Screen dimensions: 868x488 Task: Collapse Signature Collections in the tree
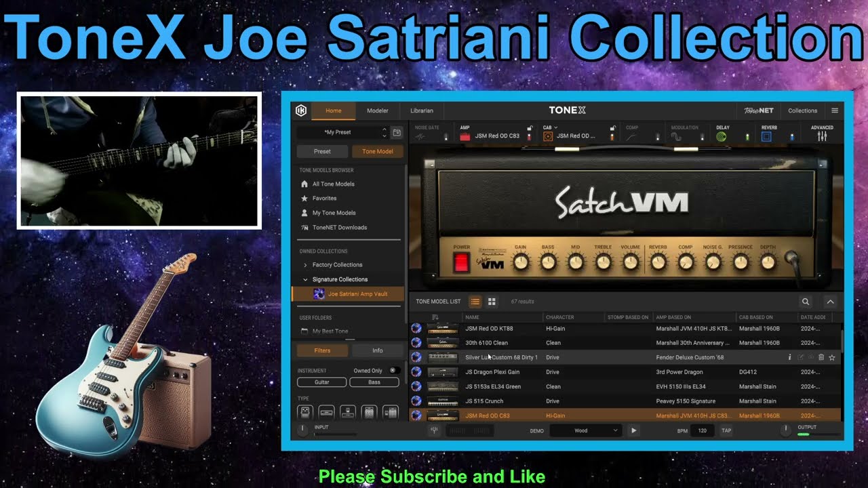pos(305,279)
